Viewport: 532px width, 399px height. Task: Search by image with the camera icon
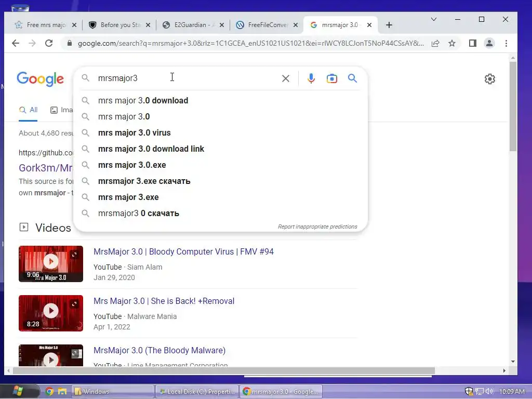click(332, 78)
